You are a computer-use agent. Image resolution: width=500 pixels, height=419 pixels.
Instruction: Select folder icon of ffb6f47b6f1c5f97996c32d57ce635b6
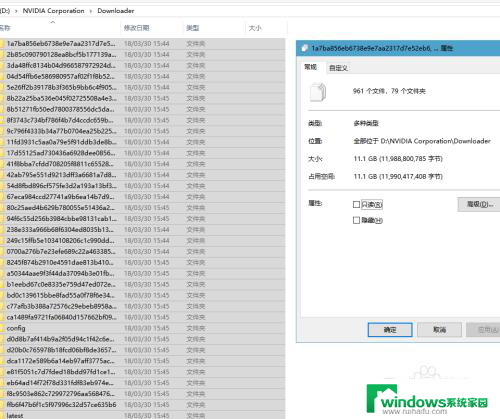point(2,405)
